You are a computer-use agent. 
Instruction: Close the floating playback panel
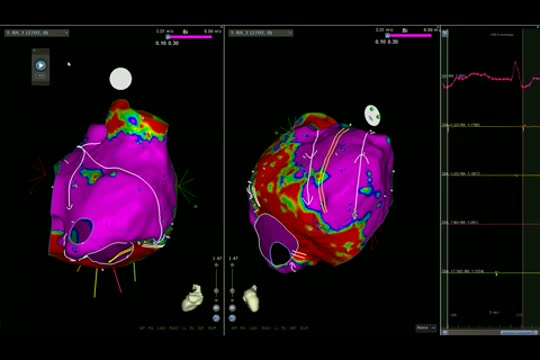pyautogui.click(x=34, y=51)
